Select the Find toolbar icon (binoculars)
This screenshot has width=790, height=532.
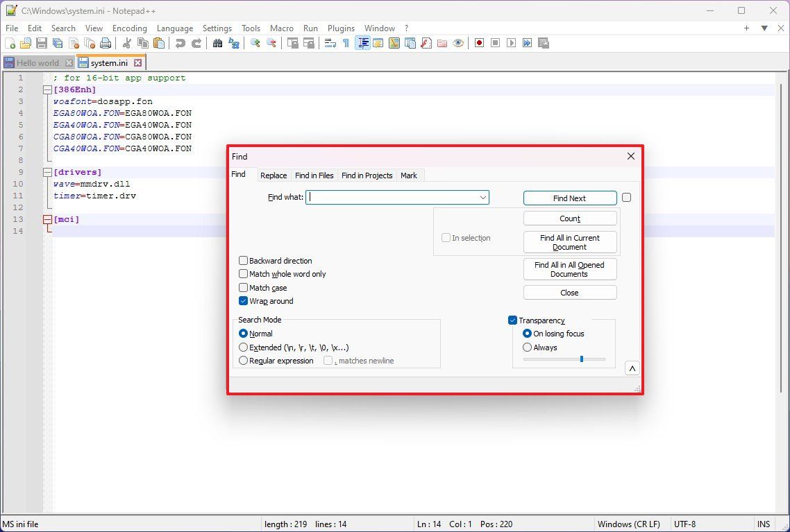coord(218,43)
